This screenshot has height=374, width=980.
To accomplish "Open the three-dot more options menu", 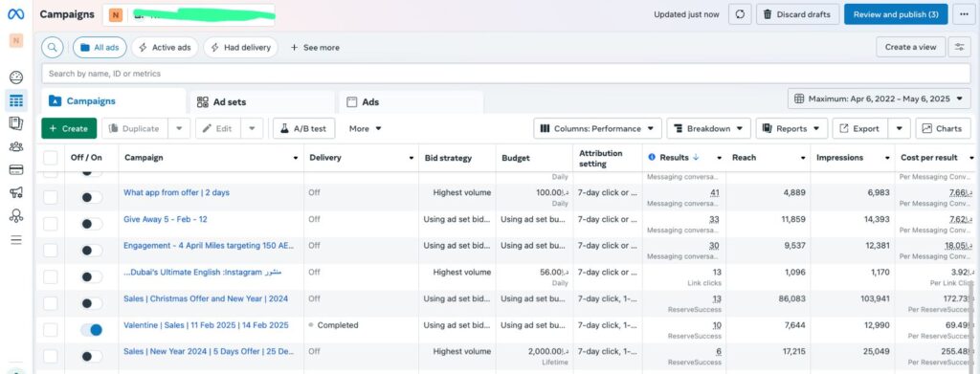I will (964, 14).
